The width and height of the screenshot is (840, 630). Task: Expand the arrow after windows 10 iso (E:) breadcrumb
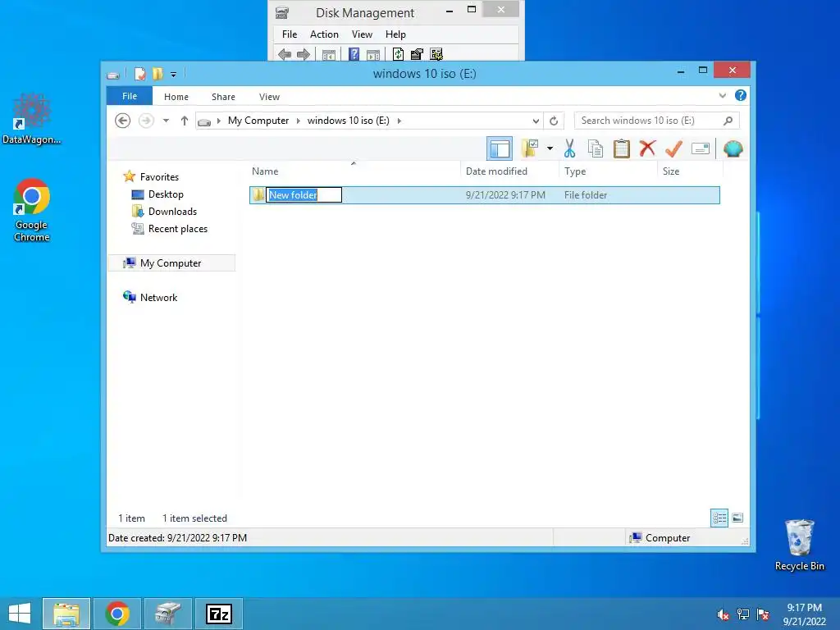[x=399, y=121]
